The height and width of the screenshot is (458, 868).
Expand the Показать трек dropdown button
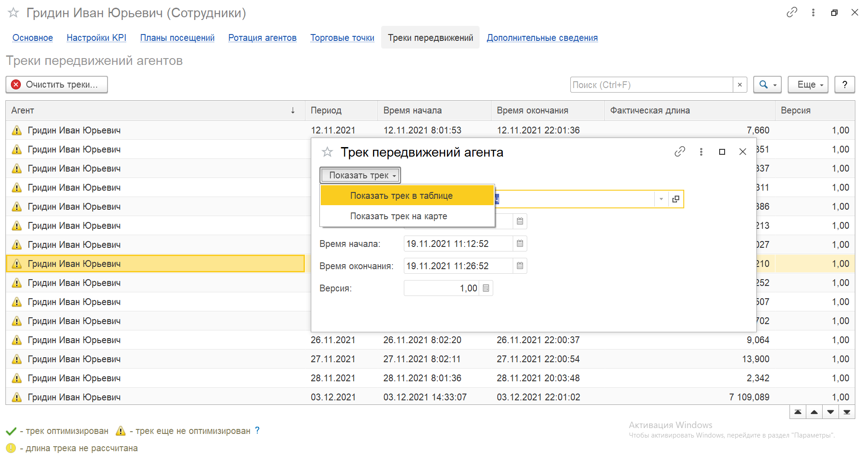pyautogui.click(x=360, y=175)
